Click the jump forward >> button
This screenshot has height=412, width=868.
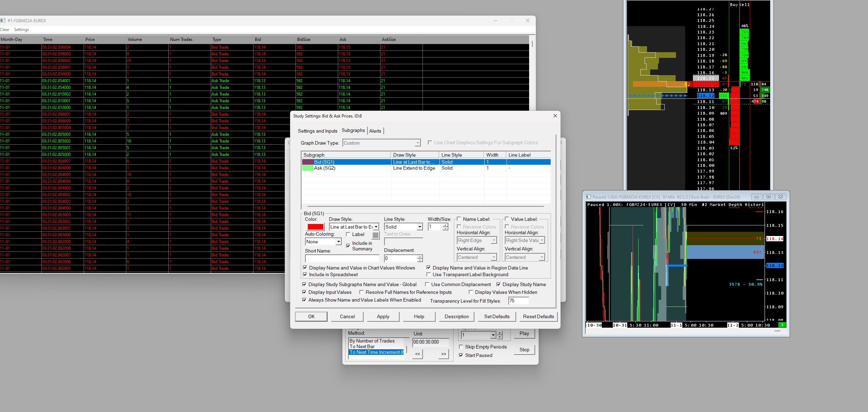pos(443,354)
